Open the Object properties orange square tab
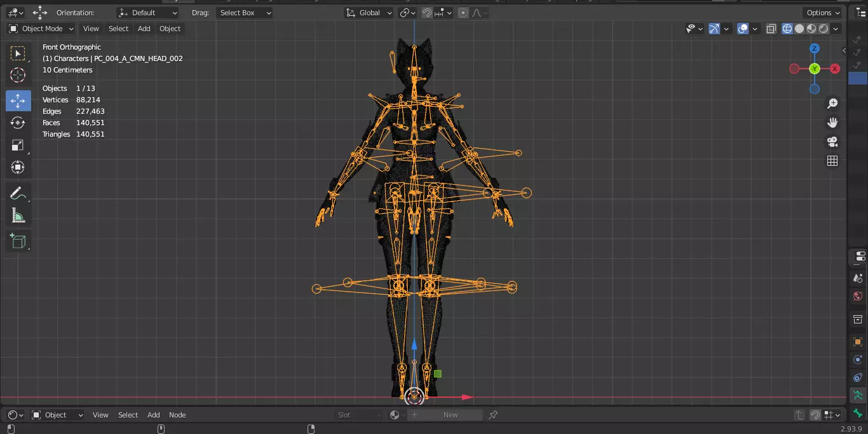This screenshot has width=868, height=434. pos(858,342)
